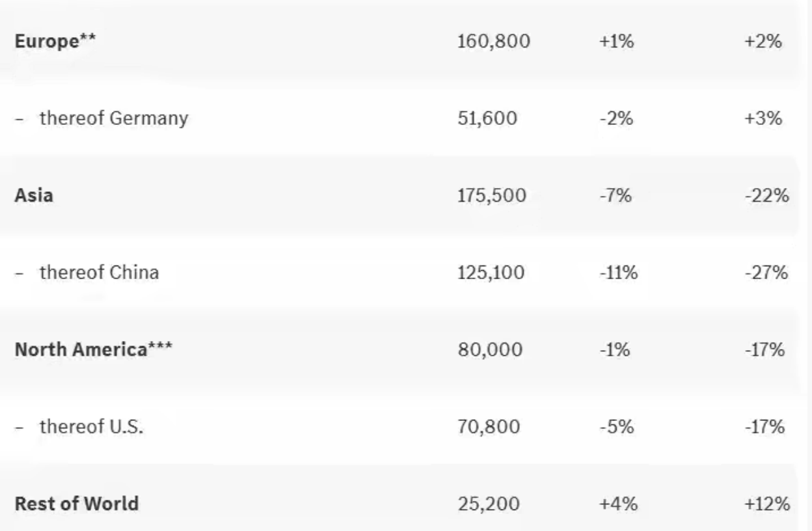Select the Asia value 175,500

tap(492, 195)
